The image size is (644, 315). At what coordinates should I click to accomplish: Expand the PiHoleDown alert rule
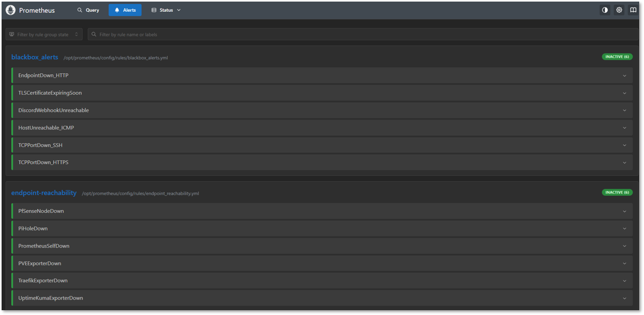tap(625, 228)
